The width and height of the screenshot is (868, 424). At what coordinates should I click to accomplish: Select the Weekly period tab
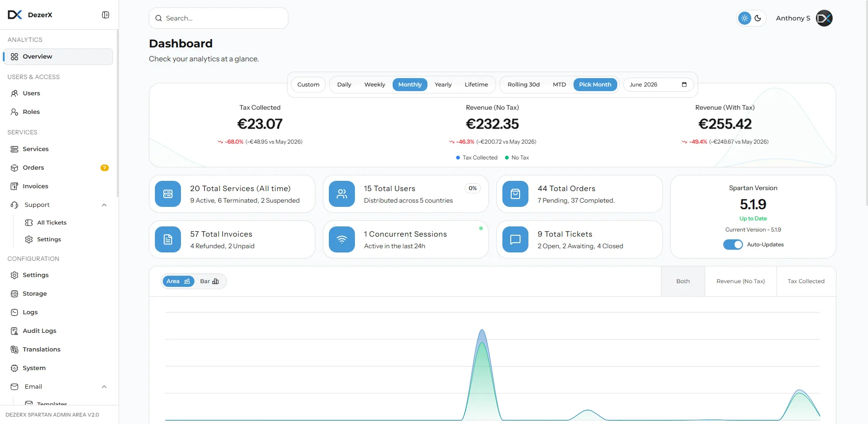[375, 85]
